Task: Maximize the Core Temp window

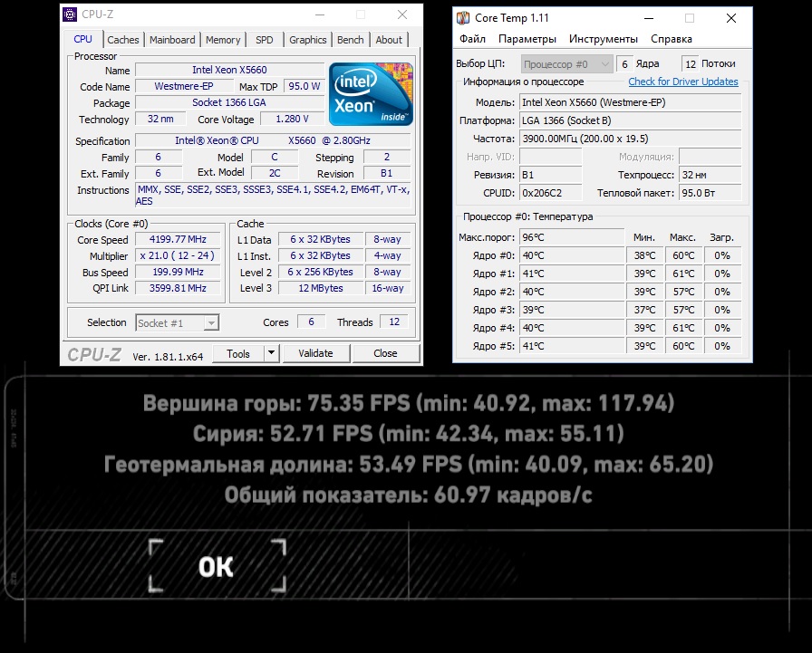Action: (690, 18)
